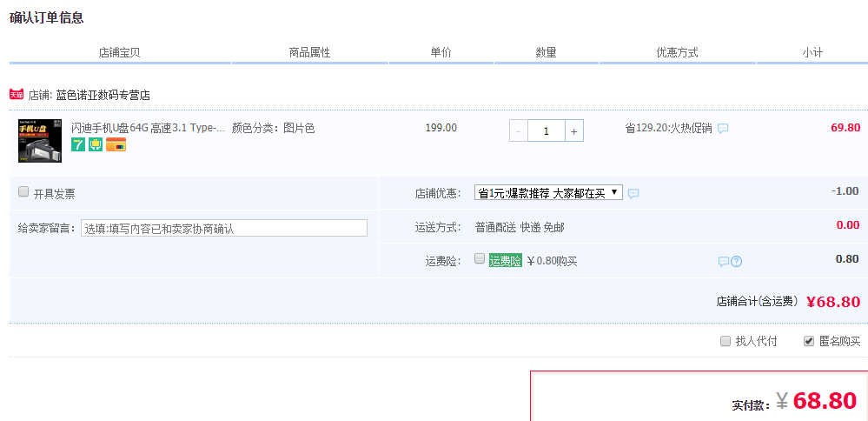Click the orange credit card icon
Image resolution: width=868 pixels, height=421 pixels.
click(x=116, y=144)
